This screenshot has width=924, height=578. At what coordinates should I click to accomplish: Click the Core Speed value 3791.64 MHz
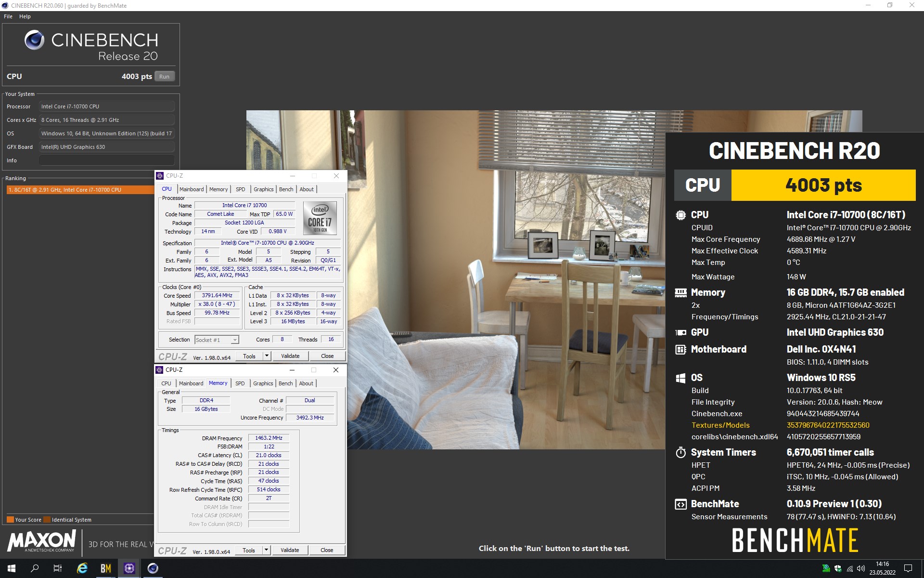217,296
